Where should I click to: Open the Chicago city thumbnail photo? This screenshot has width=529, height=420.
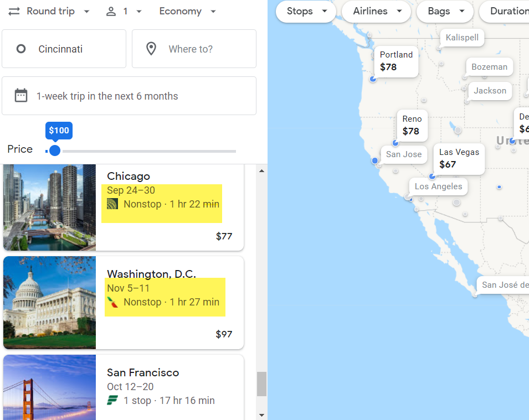click(x=50, y=208)
